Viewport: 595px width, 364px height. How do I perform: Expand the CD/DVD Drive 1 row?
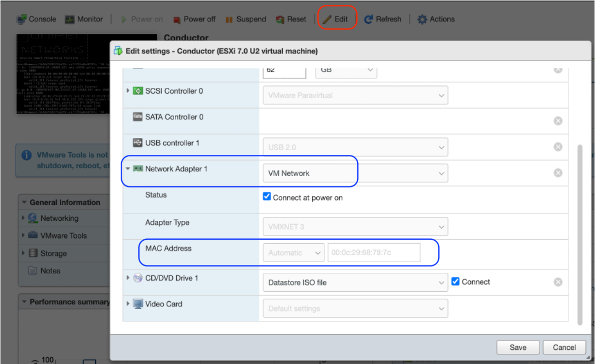coord(128,278)
